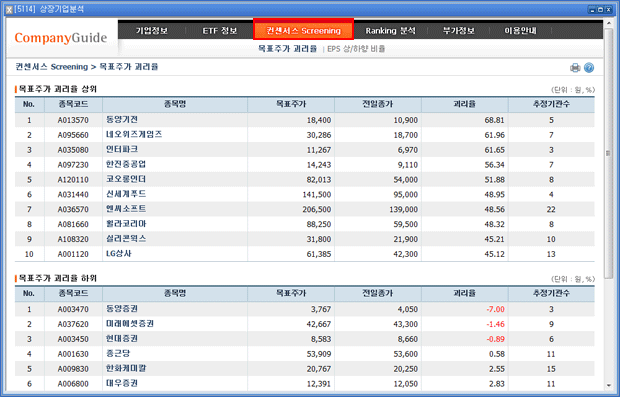Open help via blue question mark icon
The height and width of the screenshot is (397, 620).
589,68
